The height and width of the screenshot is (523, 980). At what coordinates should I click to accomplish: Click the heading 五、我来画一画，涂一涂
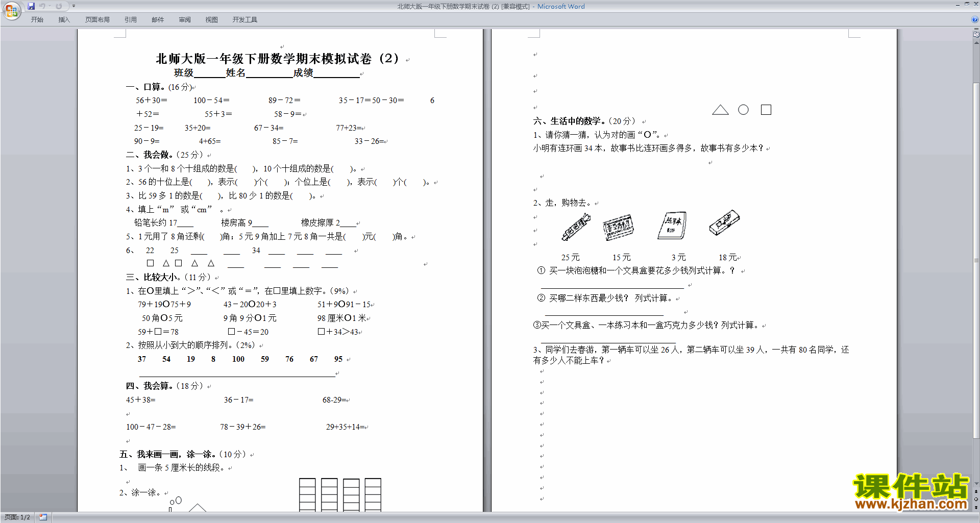point(183,454)
